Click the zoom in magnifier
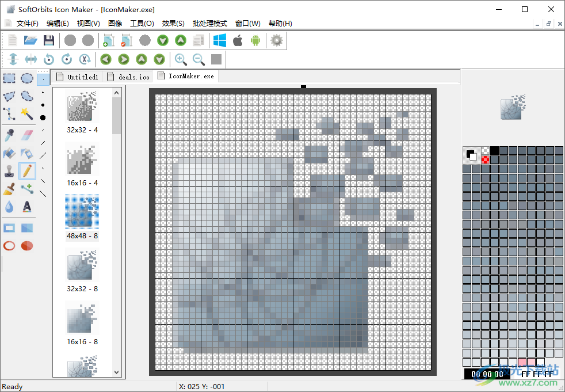Viewport: 565px width, 392px height. pyautogui.click(x=181, y=59)
